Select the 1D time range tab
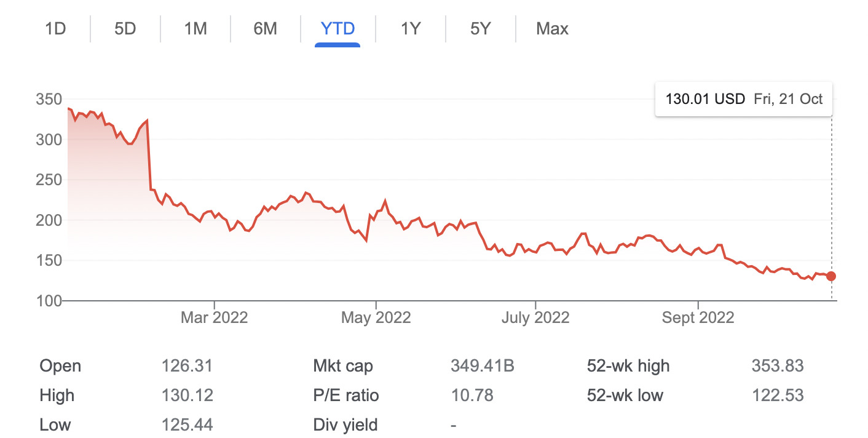 coord(55,29)
